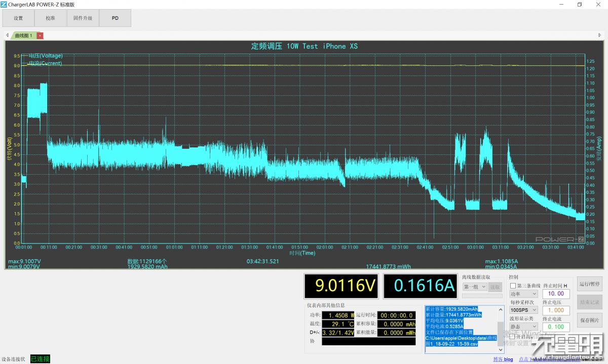Enable the 第三条曲线 checkbox
Viewport: 608px width, 364px height.
tap(513, 286)
